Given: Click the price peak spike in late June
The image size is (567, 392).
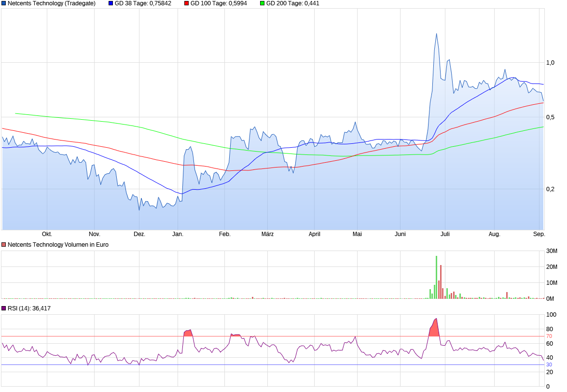Looking at the screenshot, I should pos(436,34).
